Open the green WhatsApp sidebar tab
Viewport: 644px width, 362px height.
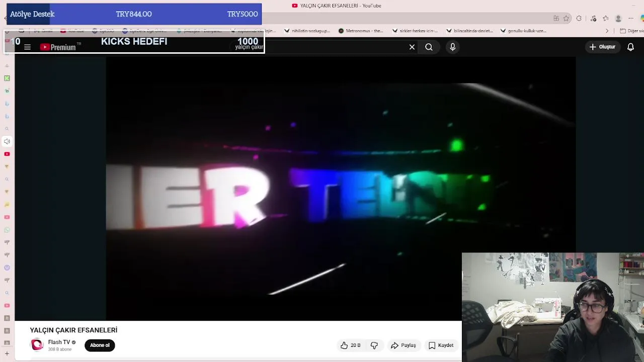(x=7, y=230)
